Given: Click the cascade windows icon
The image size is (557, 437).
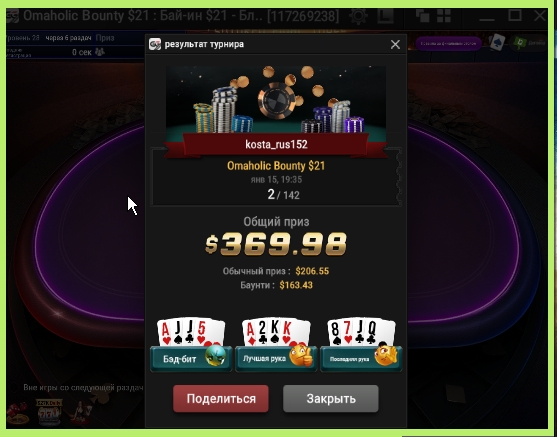Looking at the screenshot, I should [x=422, y=16].
